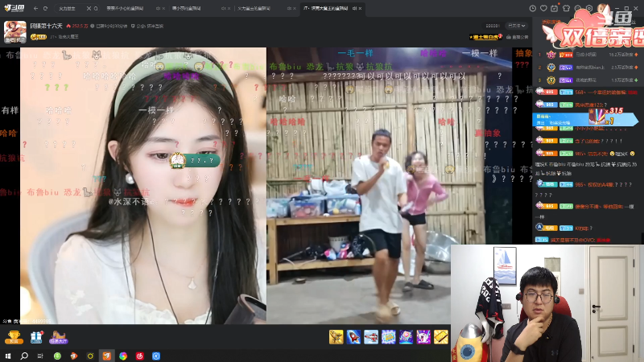Open followed streamers heart icon
The width and height of the screenshot is (644, 362).
click(x=543, y=8)
